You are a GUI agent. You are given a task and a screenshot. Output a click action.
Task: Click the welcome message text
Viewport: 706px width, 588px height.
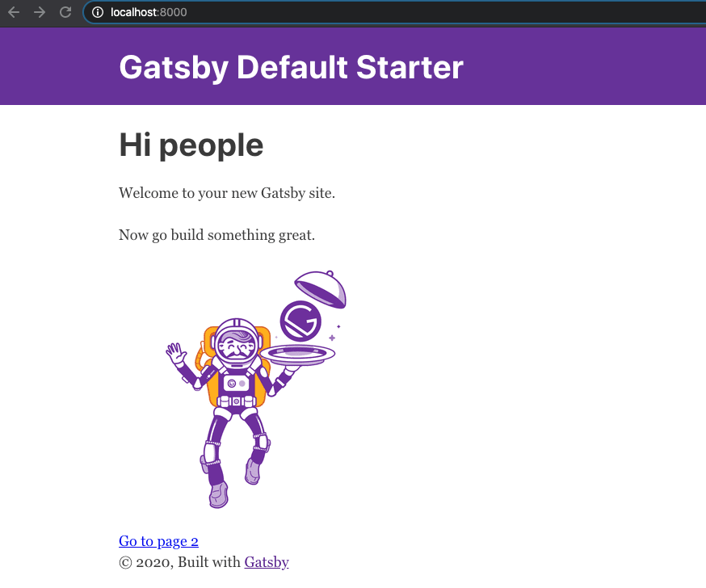click(x=228, y=193)
